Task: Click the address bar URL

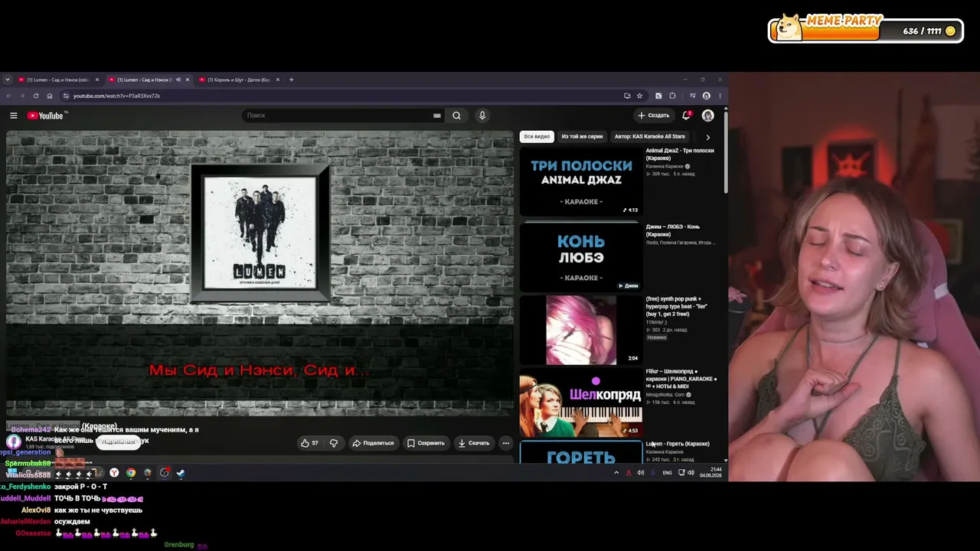Action: coord(116,96)
